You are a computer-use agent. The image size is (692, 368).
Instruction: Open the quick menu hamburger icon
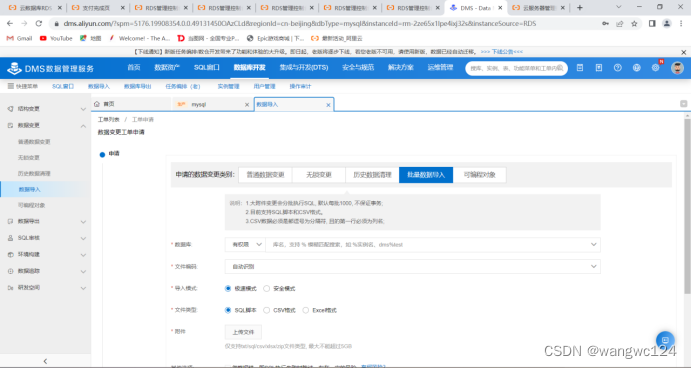coord(11,86)
